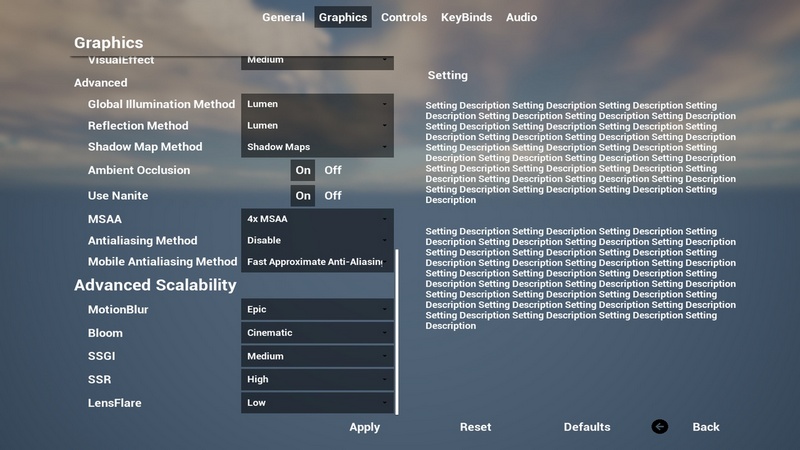Enable Use Nanite with On
Viewport: 800px width, 450px height.
(303, 196)
